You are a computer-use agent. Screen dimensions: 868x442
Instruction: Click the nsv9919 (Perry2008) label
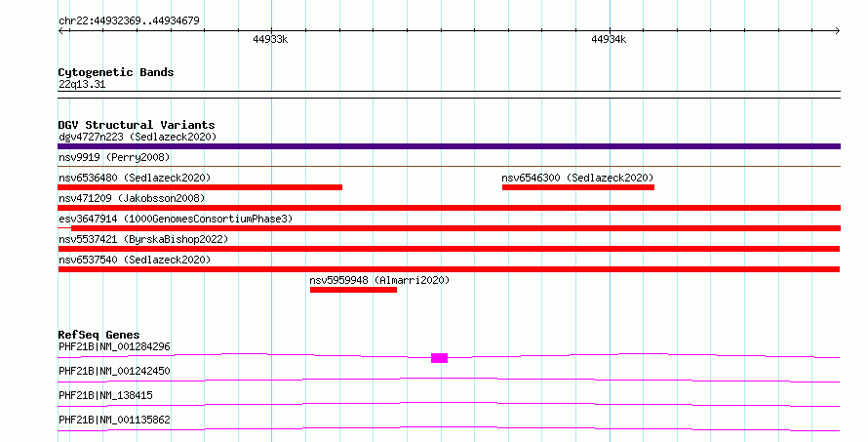pos(114,157)
